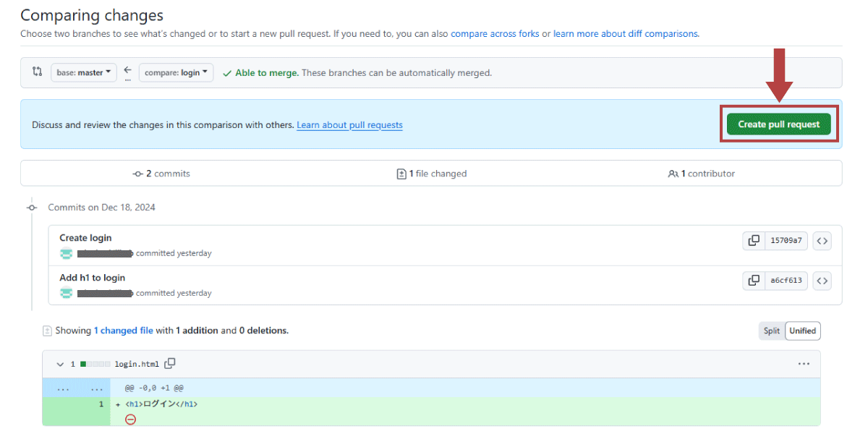Click the 1 changed file link

pyautogui.click(x=123, y=331)
